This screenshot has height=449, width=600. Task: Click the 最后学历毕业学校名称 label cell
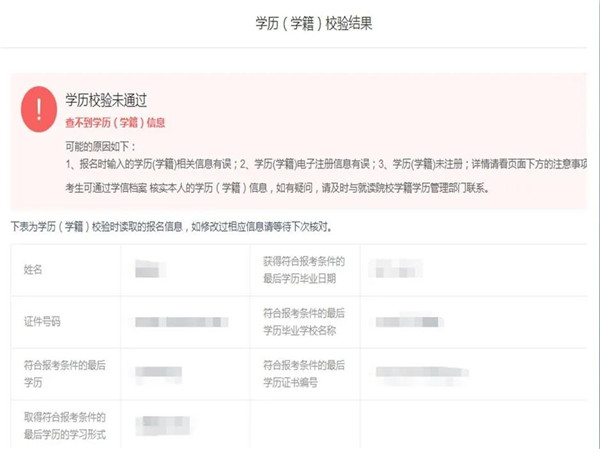tap(305, 321)
